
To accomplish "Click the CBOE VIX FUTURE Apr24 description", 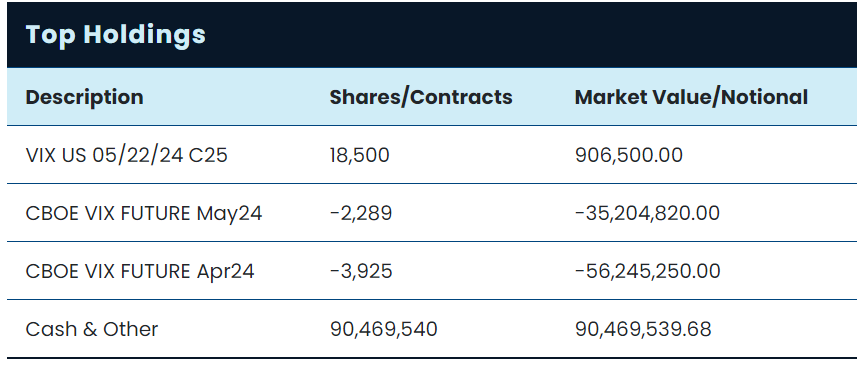I will 140,271.
